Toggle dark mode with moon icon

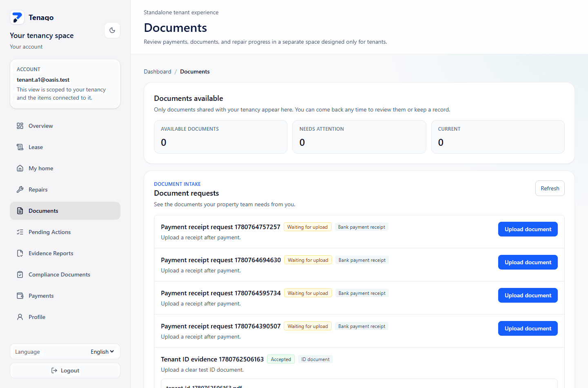coord(112,30)
